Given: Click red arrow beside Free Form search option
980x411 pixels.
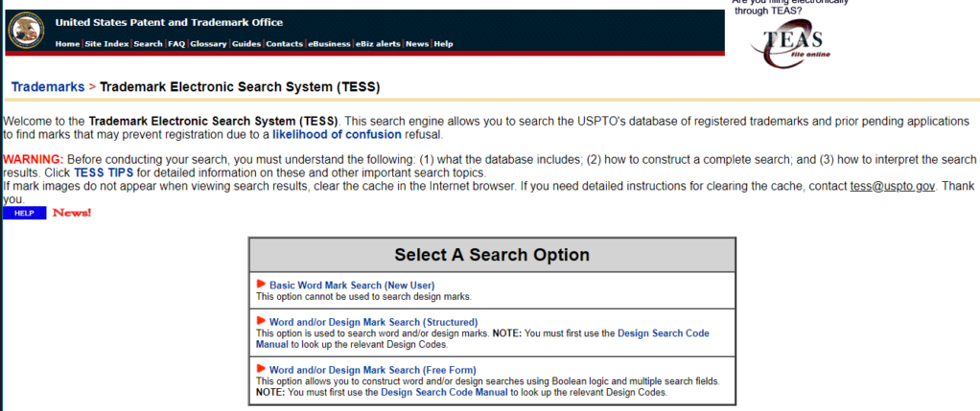Looking at the screenshot, I should tap(261, 369).
